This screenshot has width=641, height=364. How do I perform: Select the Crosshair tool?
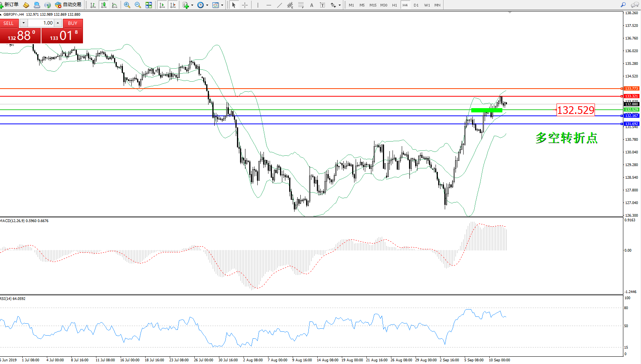point(245,5)
